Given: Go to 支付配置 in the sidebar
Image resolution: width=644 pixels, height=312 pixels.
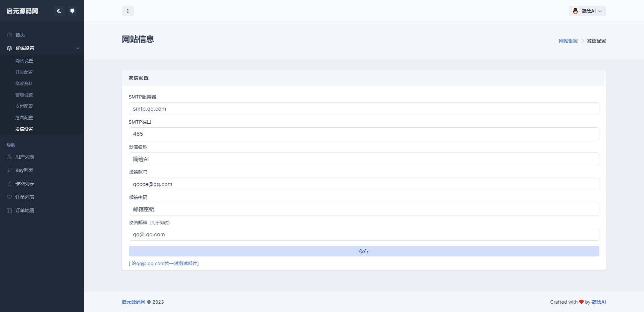Looking at the screenshot, I should point(24,106).
